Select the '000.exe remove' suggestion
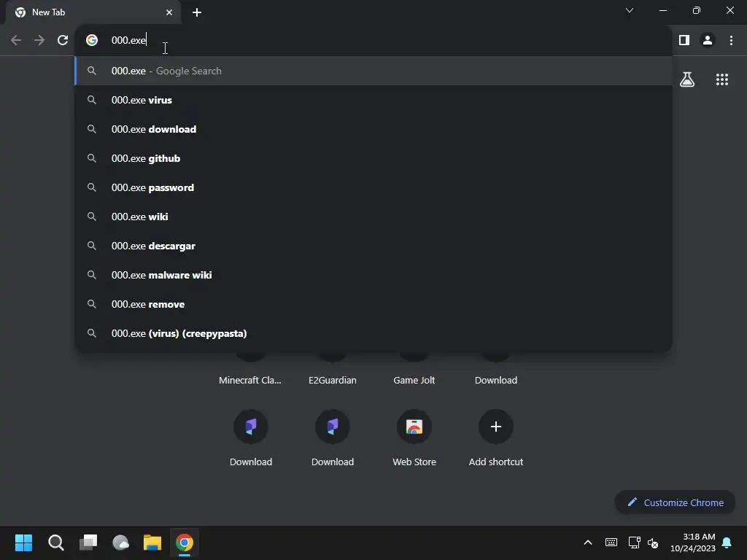This screenshot has height=560, width=747. [373, 304]
